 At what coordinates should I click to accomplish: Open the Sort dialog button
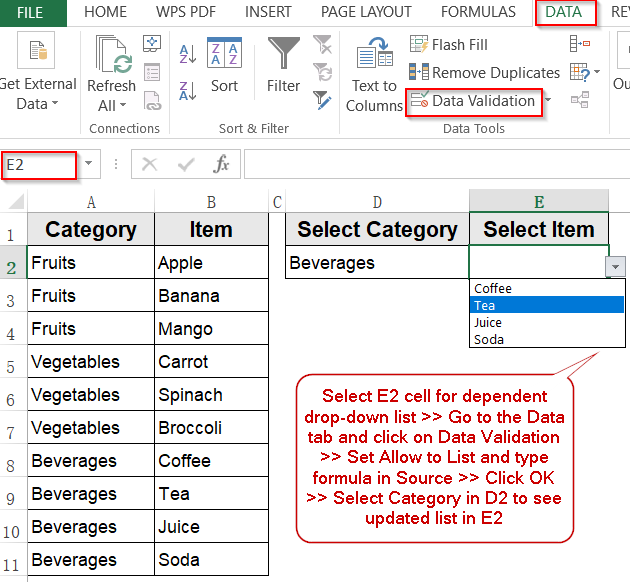coord(224,66)
